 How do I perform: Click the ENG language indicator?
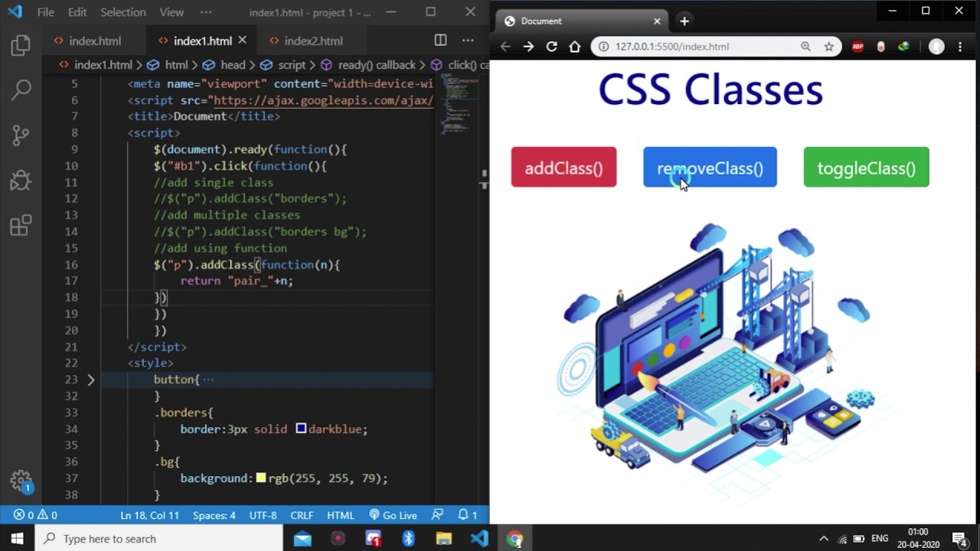point(880,539)
